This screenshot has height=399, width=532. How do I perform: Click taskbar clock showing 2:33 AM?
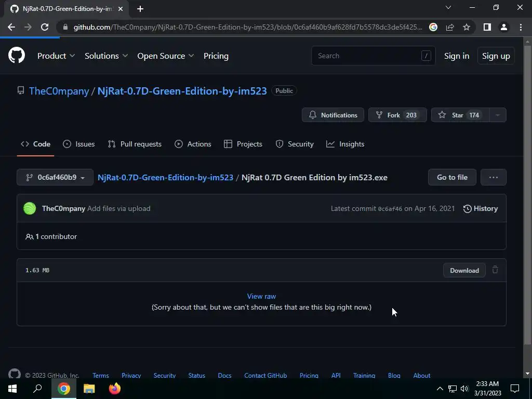click(x=487, y=389)
